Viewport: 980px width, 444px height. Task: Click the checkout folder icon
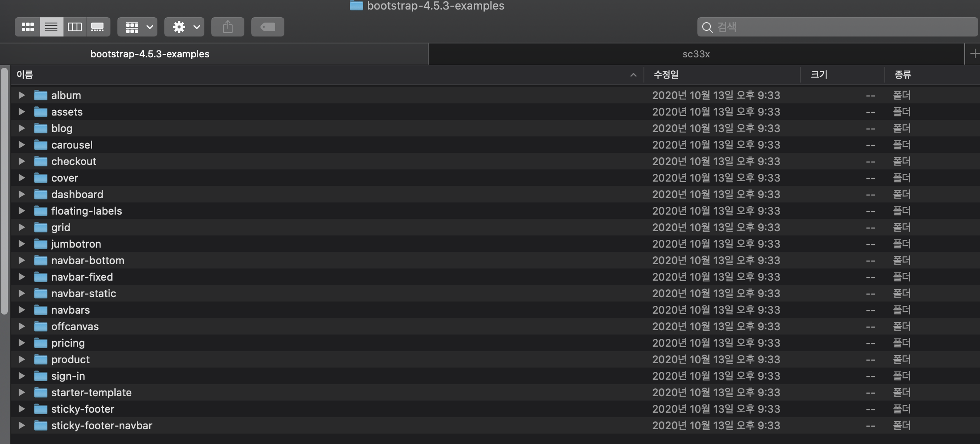(x=41, y=161)
